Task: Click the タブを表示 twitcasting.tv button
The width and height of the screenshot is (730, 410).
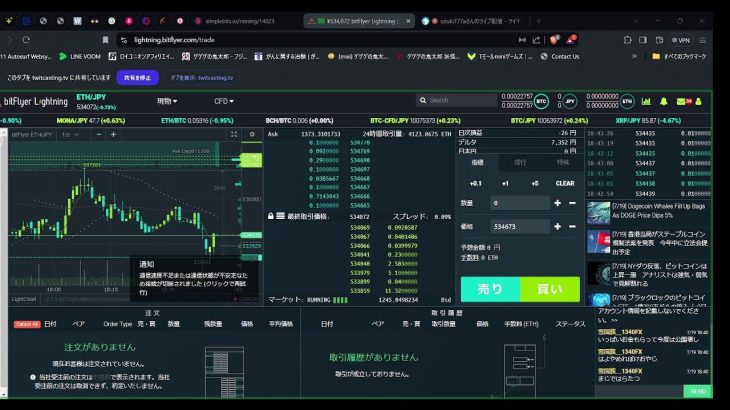Action: [x=202, y=78]
